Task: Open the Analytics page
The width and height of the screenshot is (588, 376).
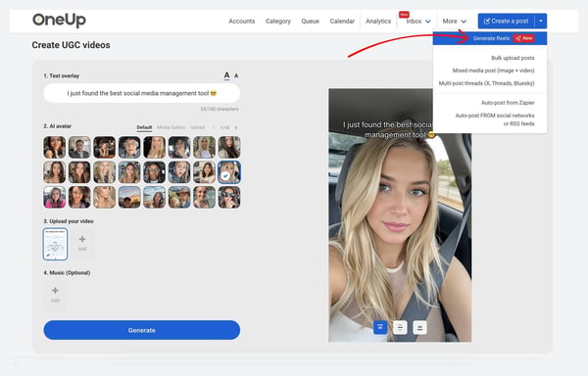Action: coord(378,21)
